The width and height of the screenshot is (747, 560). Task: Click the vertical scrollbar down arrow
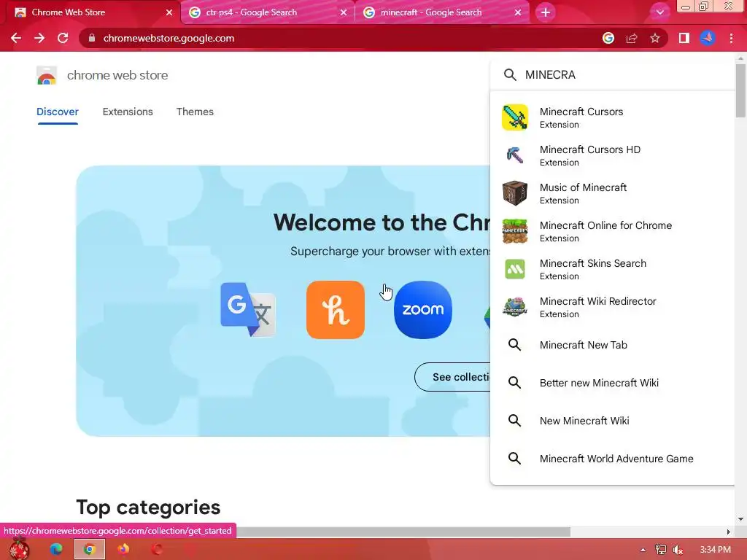click(x=740, y=519)
